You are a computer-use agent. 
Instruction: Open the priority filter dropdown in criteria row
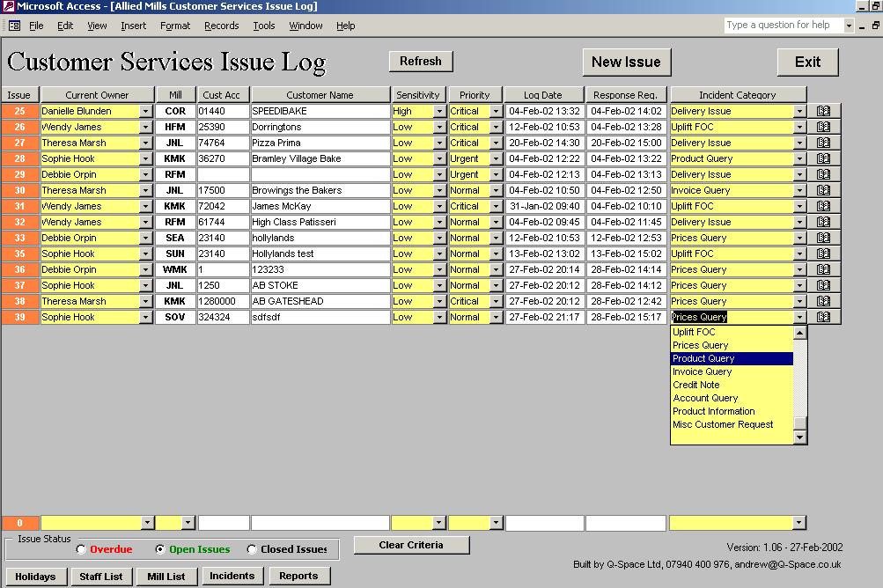pyautogui.click(x=496, y=523)
